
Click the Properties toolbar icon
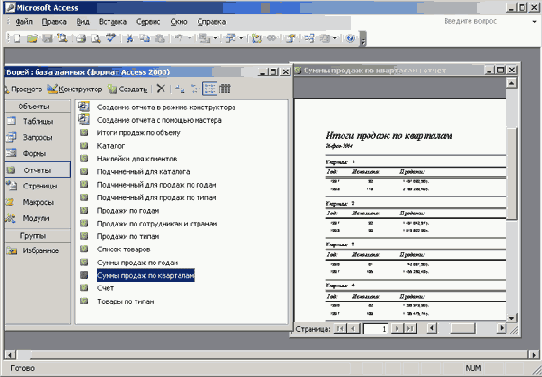tap(290, 39)
